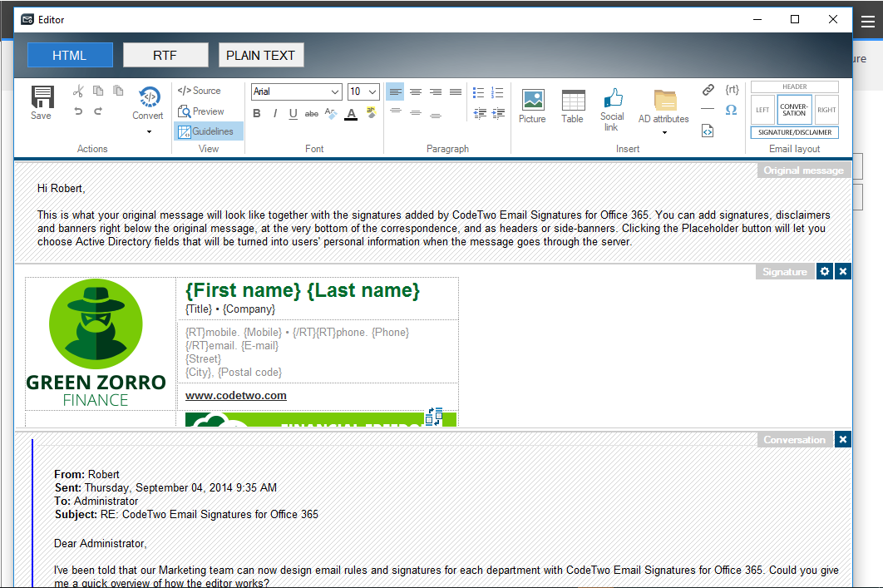This screenshot has height=588, width=883.
Task: Insert a numbered list
Action: coord(497,92)
